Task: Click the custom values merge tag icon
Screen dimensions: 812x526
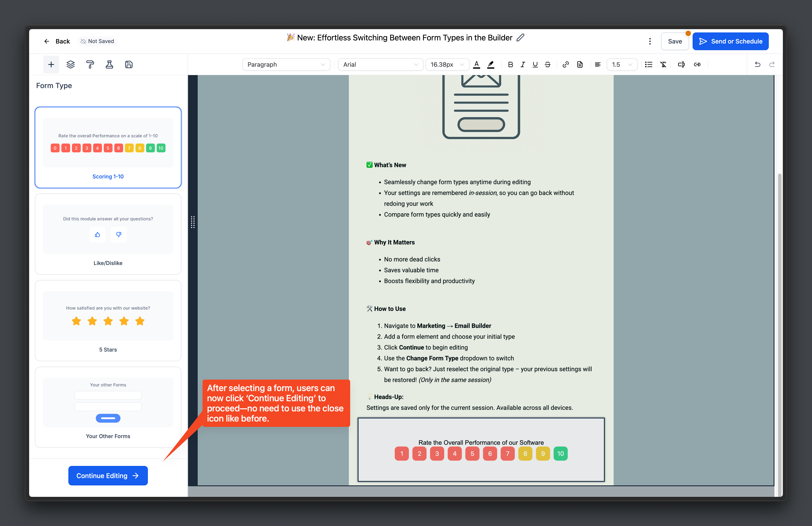Action: click(681, 64)
